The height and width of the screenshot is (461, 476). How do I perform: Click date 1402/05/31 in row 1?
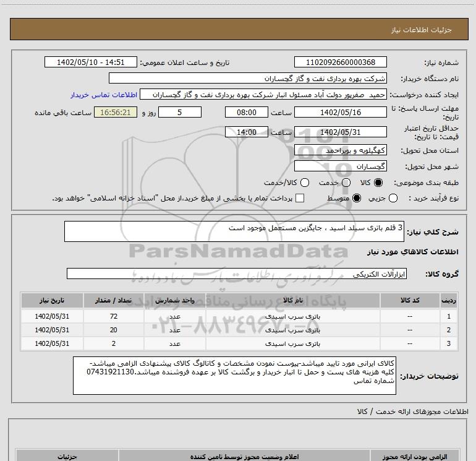pyautogui.click(x=52, y=316)
